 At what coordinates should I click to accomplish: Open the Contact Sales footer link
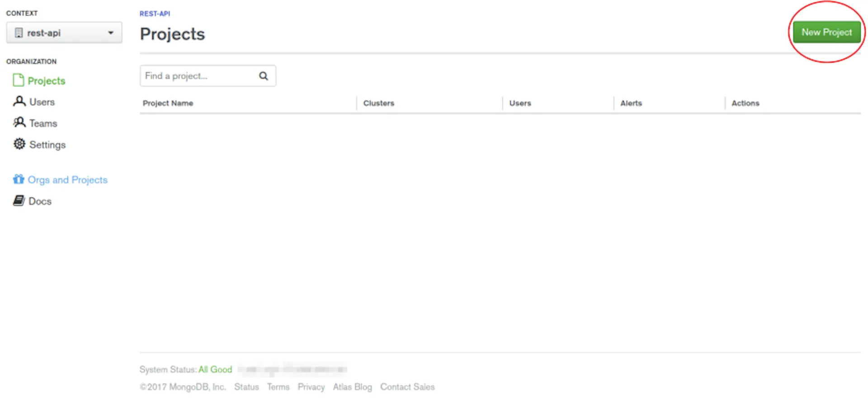point(407,387)
